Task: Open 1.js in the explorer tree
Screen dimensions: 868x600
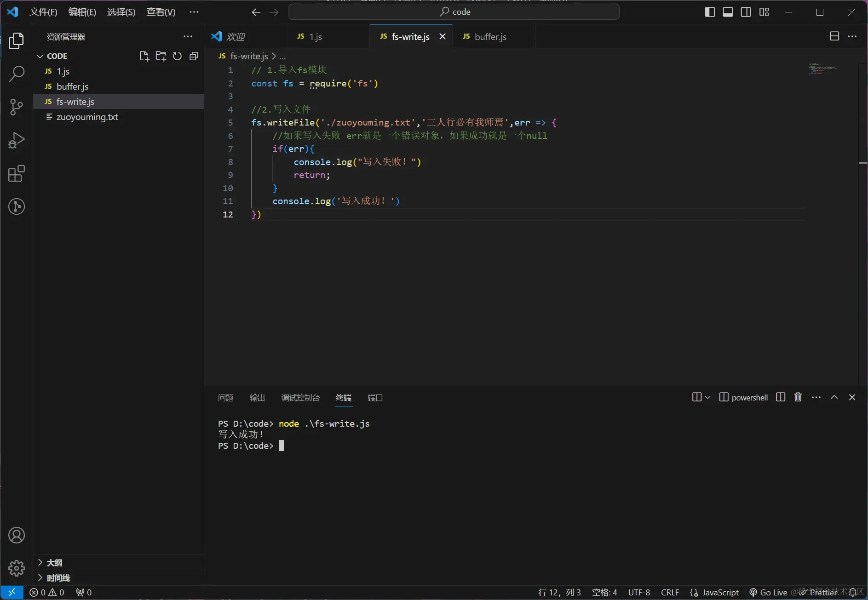Action: (119, 71)
